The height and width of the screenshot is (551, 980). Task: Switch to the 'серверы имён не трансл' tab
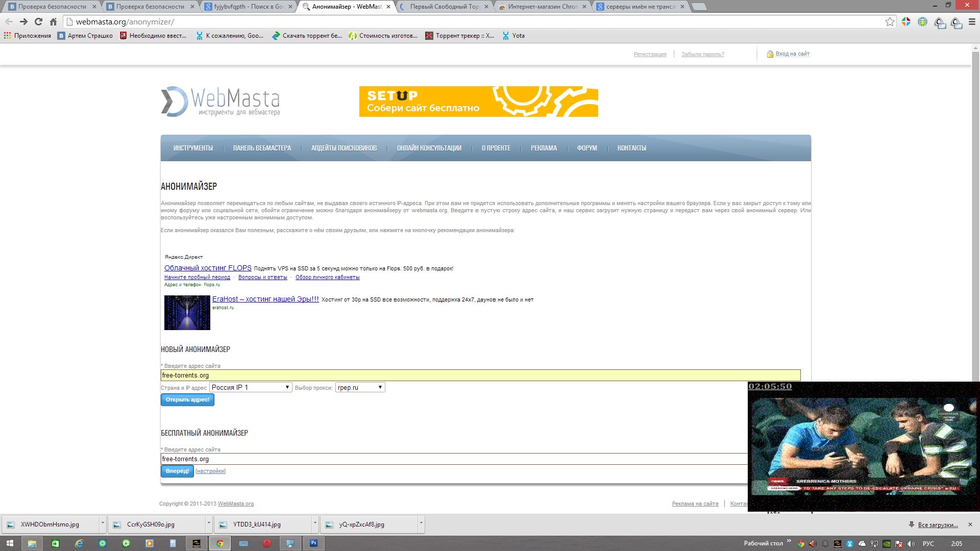(x=640, y=7)
